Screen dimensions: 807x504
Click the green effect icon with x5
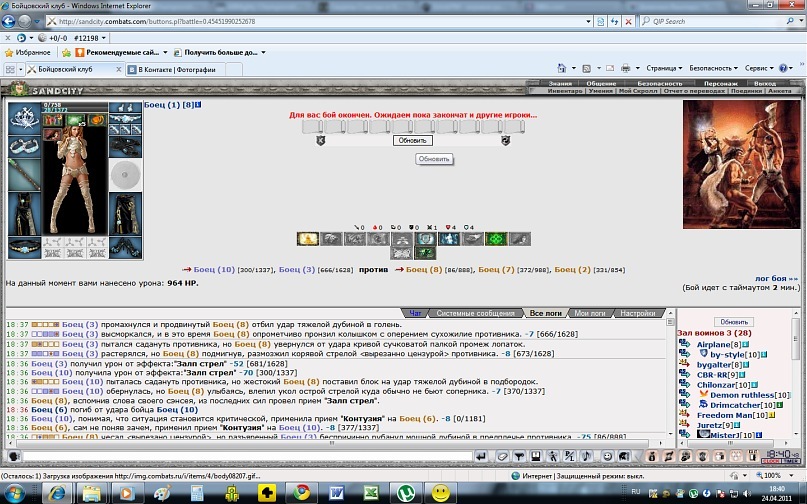(75, 120)
